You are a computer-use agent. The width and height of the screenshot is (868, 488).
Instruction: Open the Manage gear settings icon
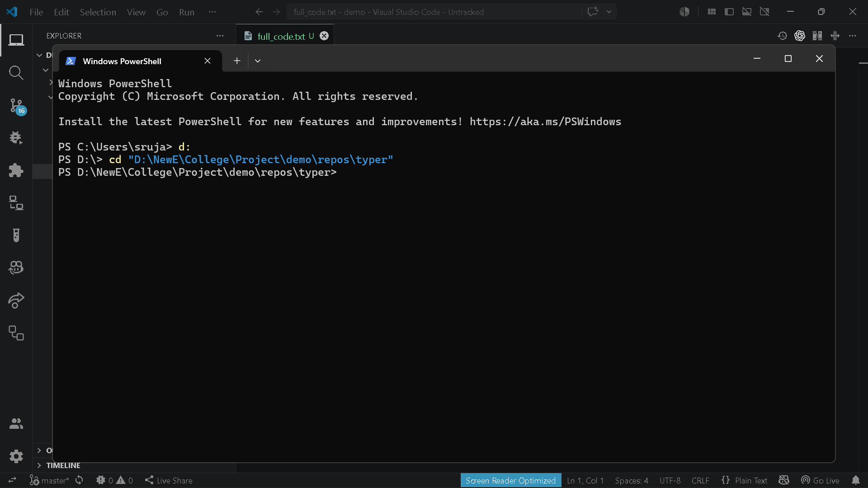click(x=16, y=456)
